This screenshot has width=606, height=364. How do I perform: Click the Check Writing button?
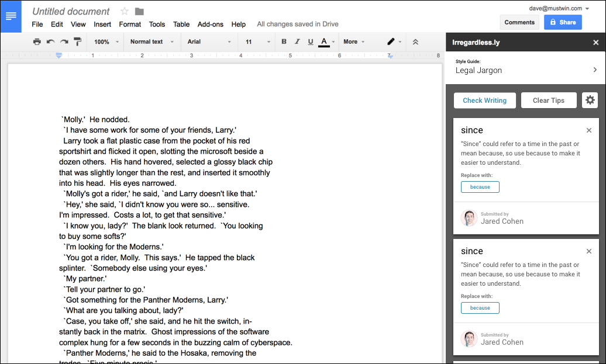point(485,100)
